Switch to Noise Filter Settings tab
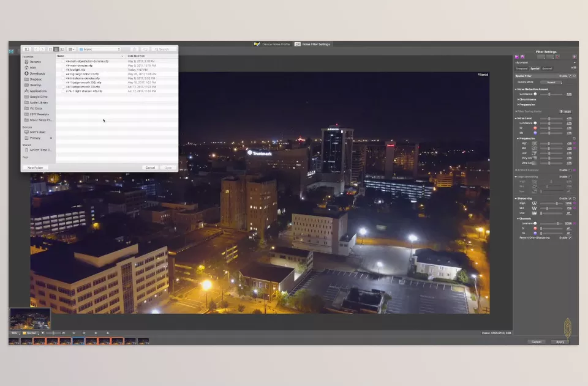 pos(312,44)
